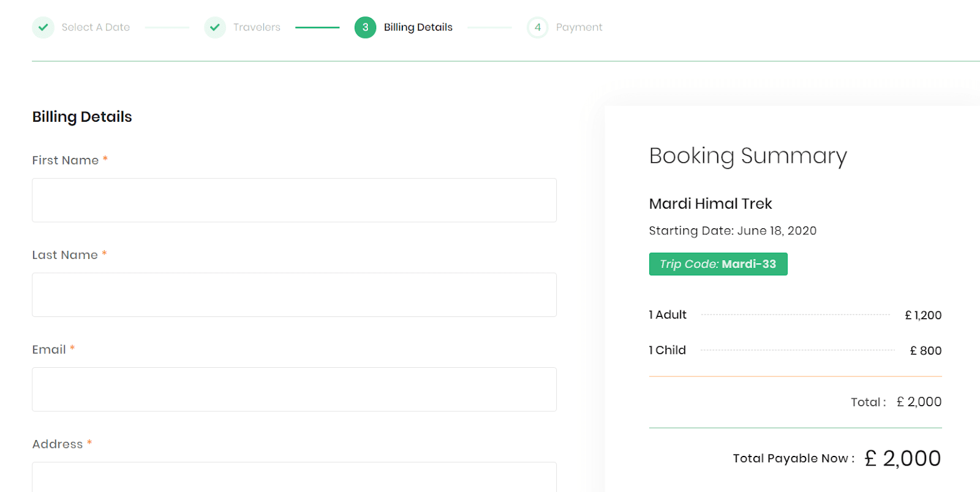Image resolution: width=980 pixels, height=492 pixels.
Task: Click the step 3 Billing Details circle
Action: 365,27
